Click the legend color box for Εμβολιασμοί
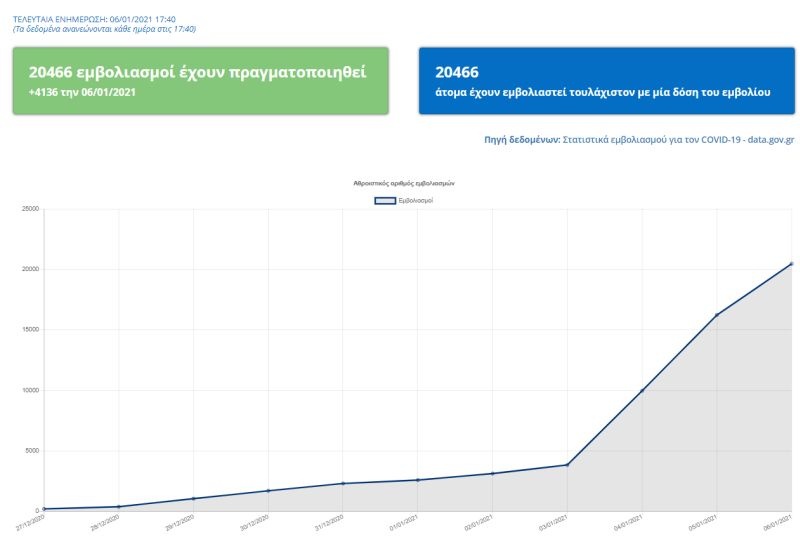 [x=385, y=201]
